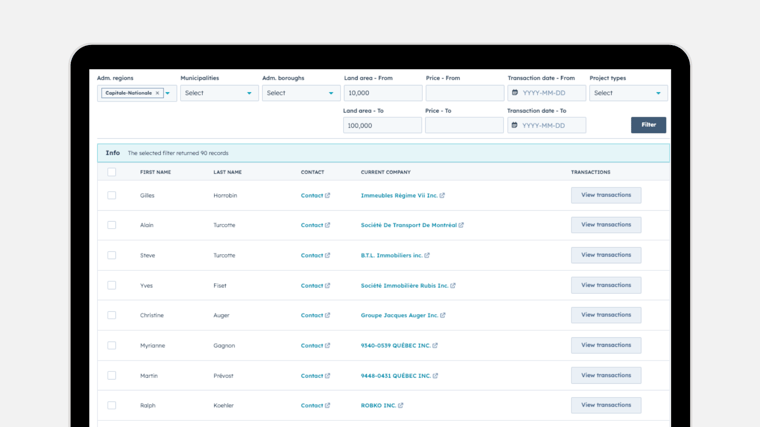Image resolution: width=760 pixels, height=427 pixels.
Task: Click the Price - From field
Action: tap(465, 93)
